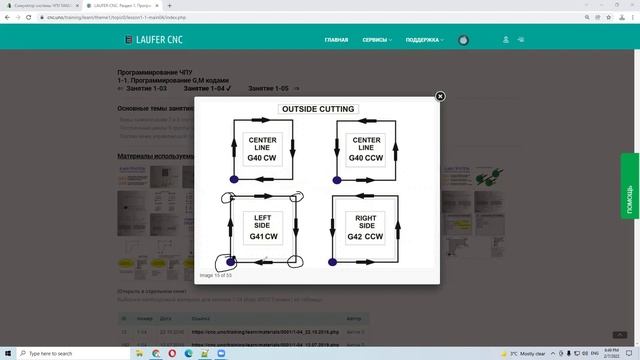Click the G40 CW center line diagram
Viewport: 640px width, 360px height.
tap(262, 149)
